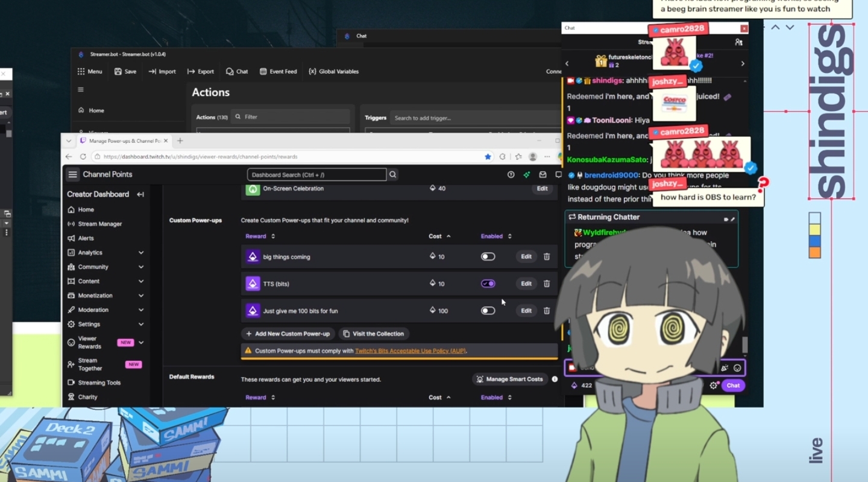Image resolution: width=868 pixels, height=482 pixels.
Task: Click the bookmark star in address bar
Action: point(488,157)
